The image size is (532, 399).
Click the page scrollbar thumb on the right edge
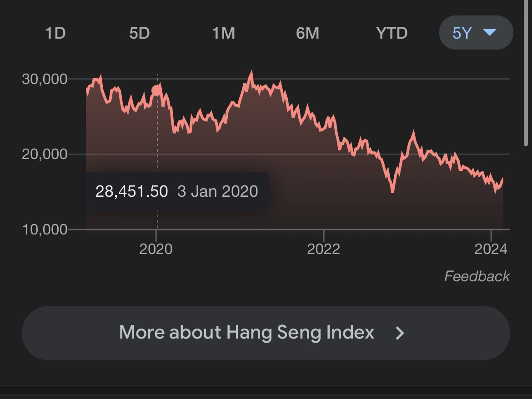pos(526,73)
